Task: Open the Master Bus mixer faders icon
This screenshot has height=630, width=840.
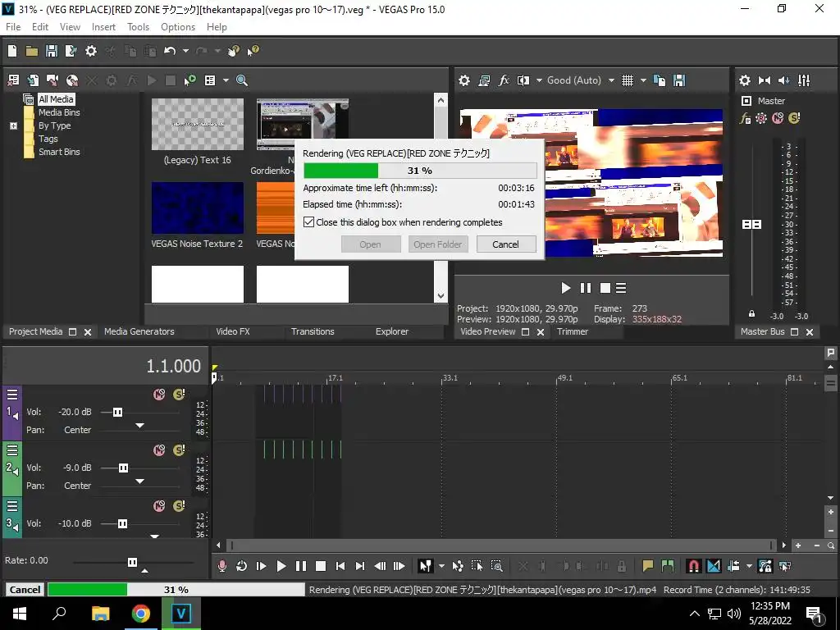Action: point(804,80)
